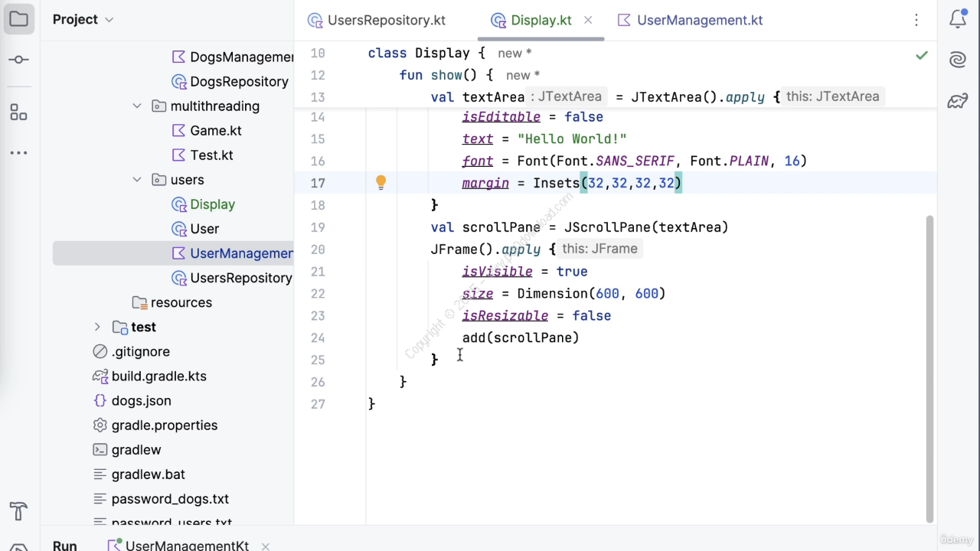980x551 pixels.
Task: Click the green checkmark inspection indicator
Action: (x=922, y=55)
